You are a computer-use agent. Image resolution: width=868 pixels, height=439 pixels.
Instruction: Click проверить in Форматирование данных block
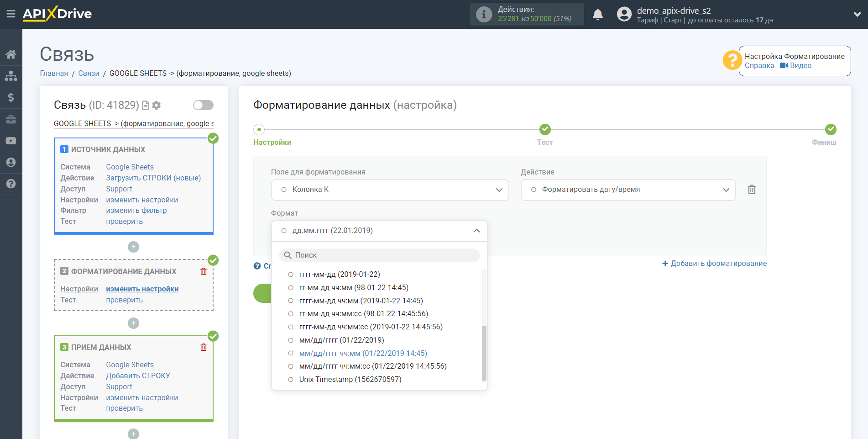click(x=125, y=300)
